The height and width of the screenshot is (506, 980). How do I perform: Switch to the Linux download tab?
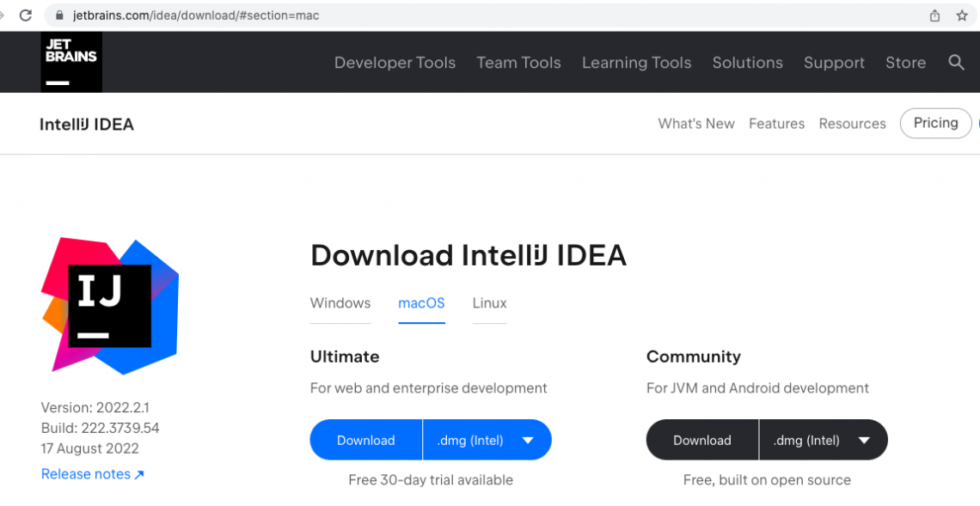pos(489,303)
